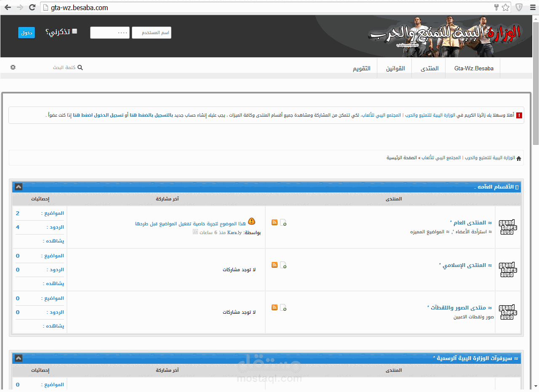Click the warning icon on last post

pos(251,221)
